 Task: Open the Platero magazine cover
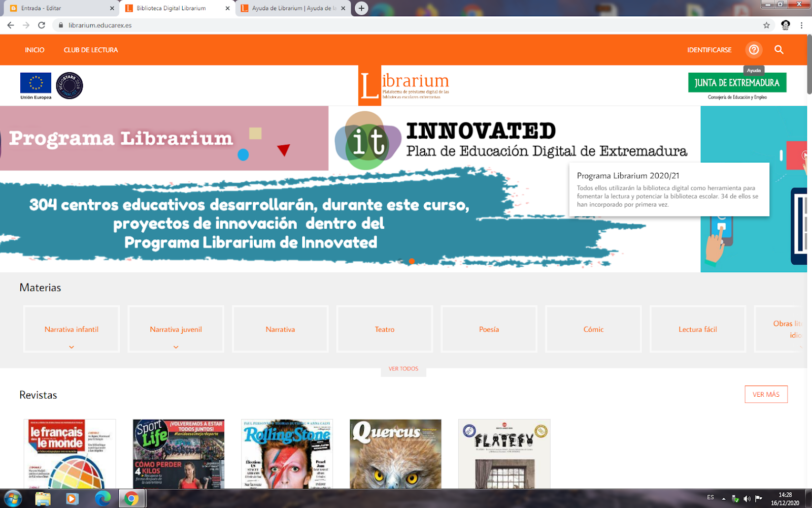pyautogui.click(x=504, y=454)
